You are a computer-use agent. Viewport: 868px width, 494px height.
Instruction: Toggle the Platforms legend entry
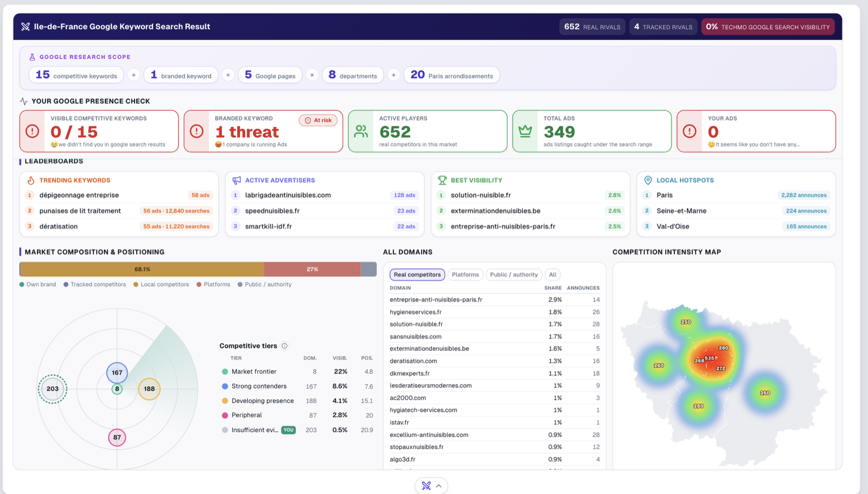click(x=213, y=284)
